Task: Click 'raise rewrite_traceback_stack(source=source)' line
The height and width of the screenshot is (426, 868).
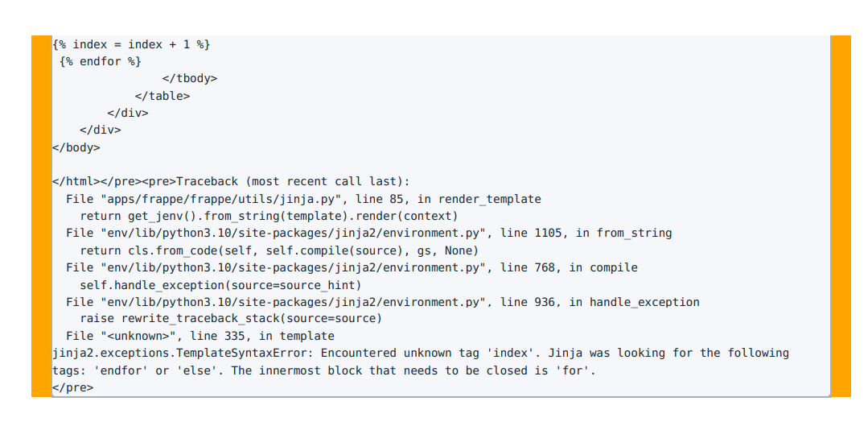Action: (x=231, y=319)
